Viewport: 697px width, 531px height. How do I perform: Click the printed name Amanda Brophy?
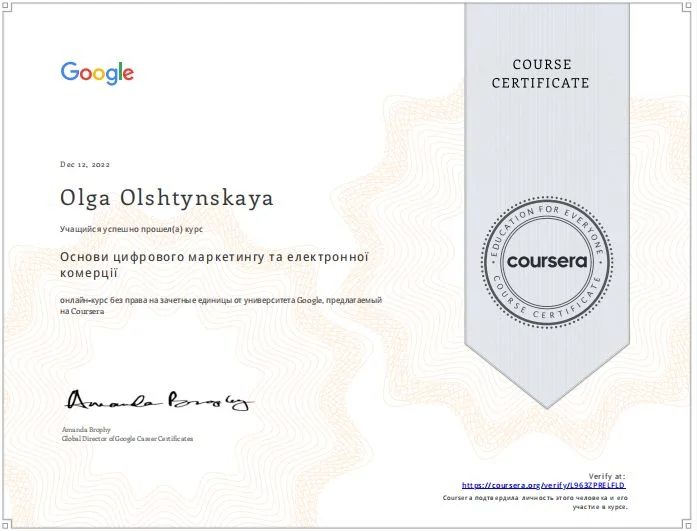[86, 429]
